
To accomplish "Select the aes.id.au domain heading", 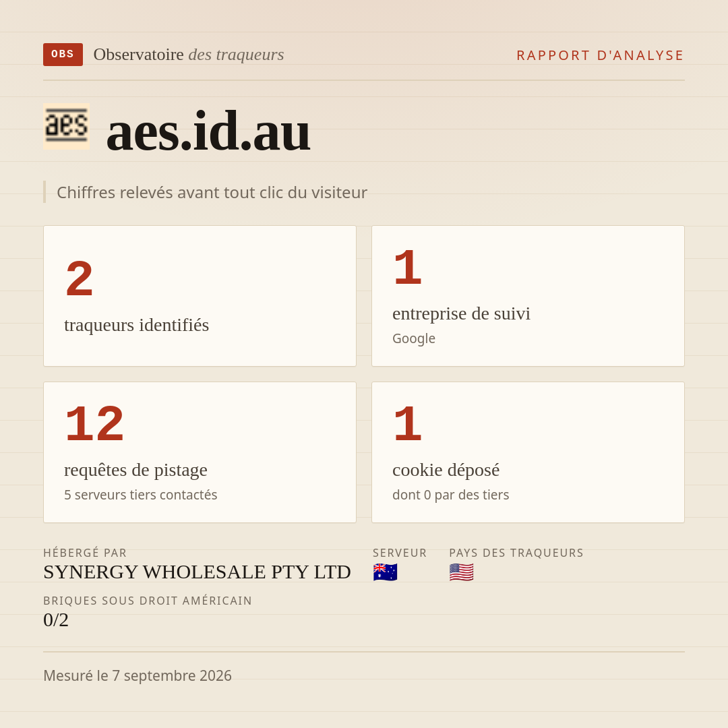I will coord(208,132).
